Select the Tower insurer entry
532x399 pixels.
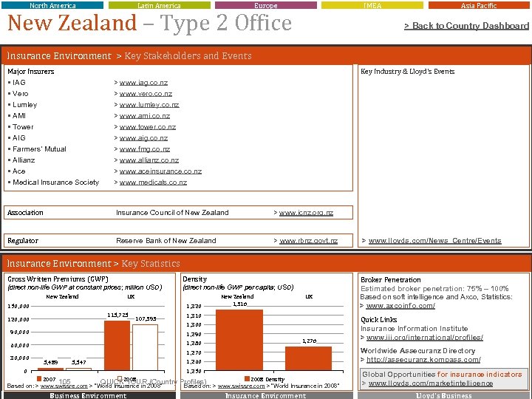pos(23,127)
